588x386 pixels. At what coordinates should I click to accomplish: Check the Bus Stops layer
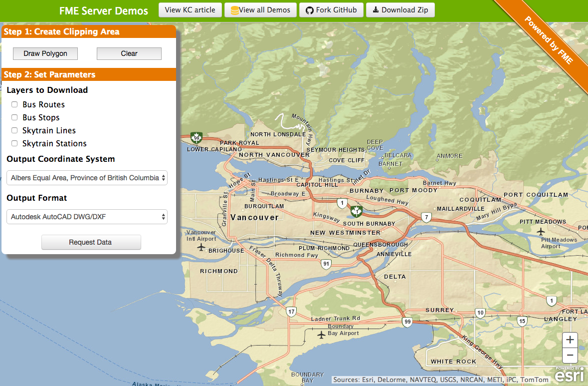(14, 117)
